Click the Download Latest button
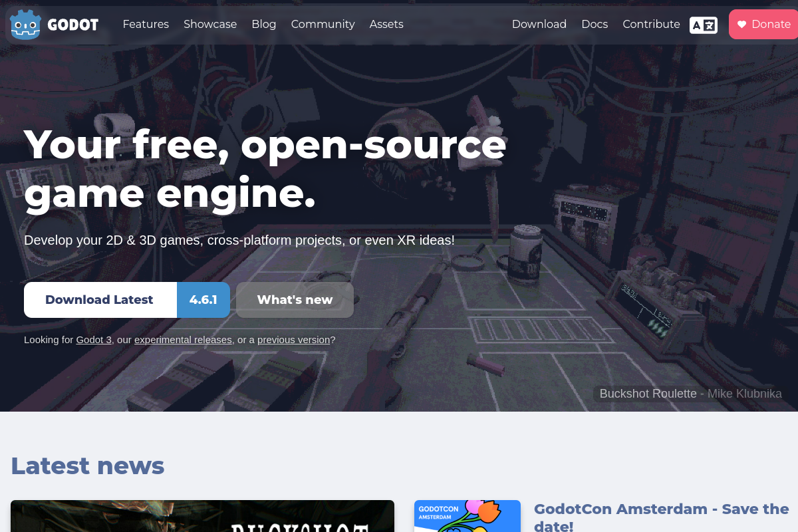The image size is (798, 532). click(x=100, y=299)
